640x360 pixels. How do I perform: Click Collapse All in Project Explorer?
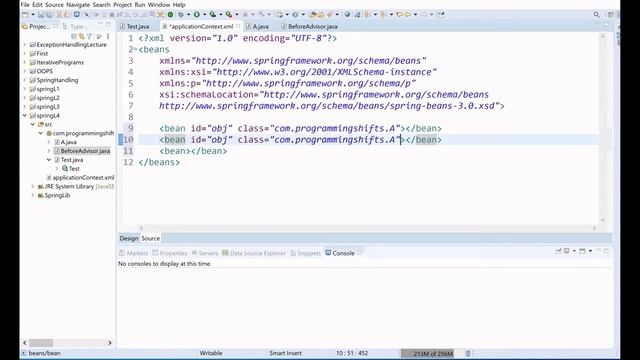pyautogui.click(x=74, y=36)
